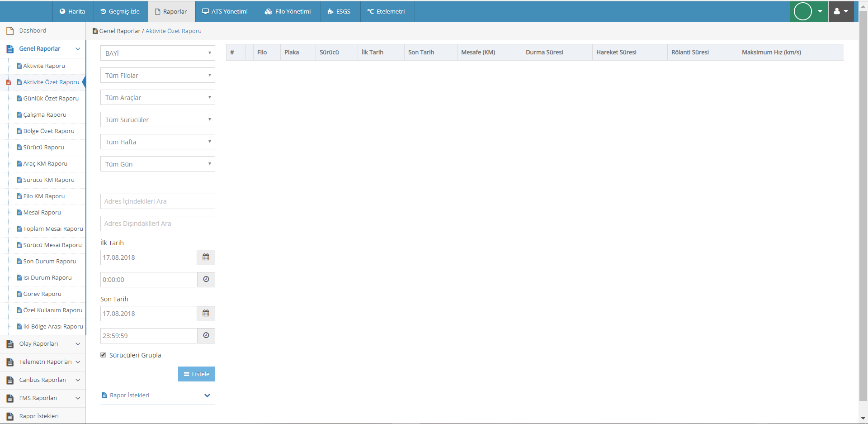
Task: Expand the Rapor İstekleri panel chevron
Action: (207, 395)
